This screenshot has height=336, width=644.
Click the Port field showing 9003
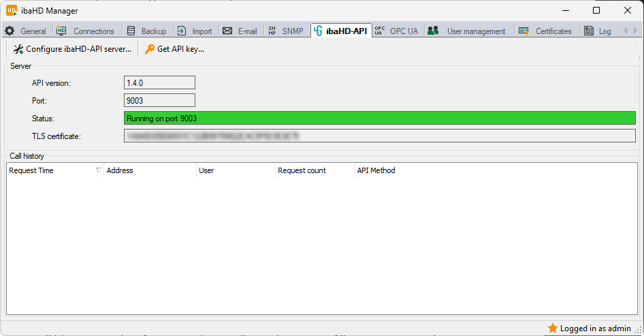pos(159,100)
